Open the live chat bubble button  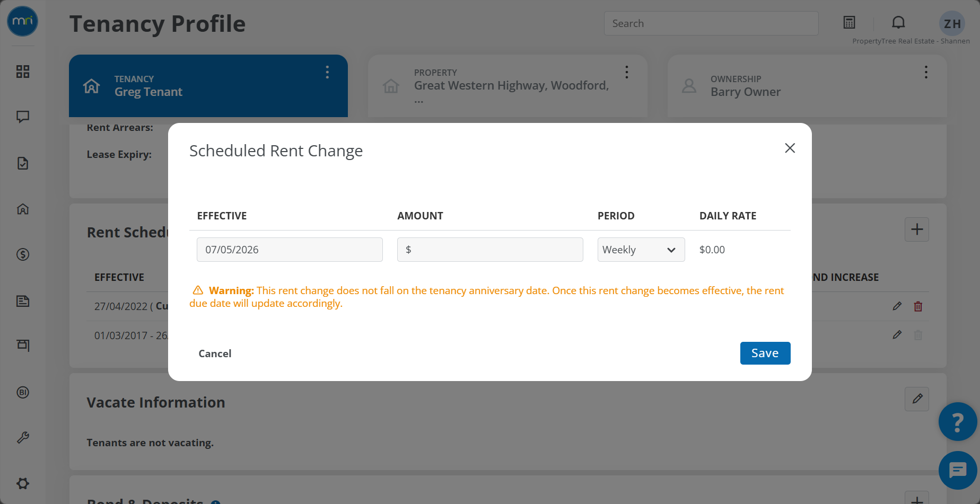(x=958, y=470)
